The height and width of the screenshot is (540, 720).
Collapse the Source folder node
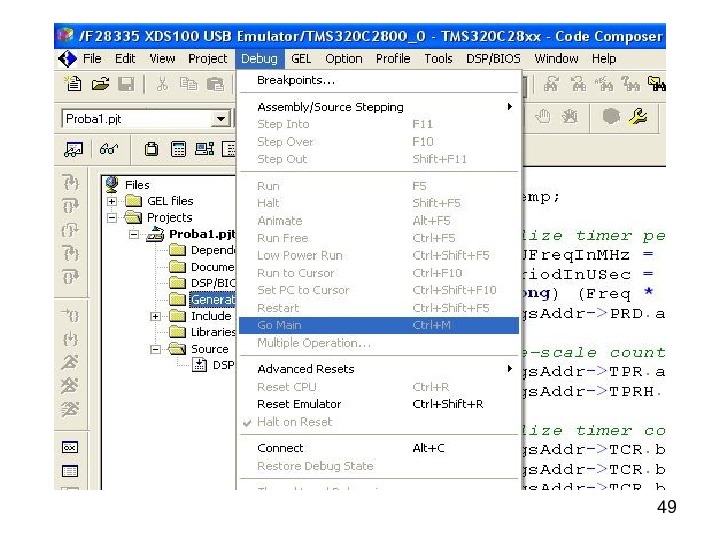coord(155,349)
